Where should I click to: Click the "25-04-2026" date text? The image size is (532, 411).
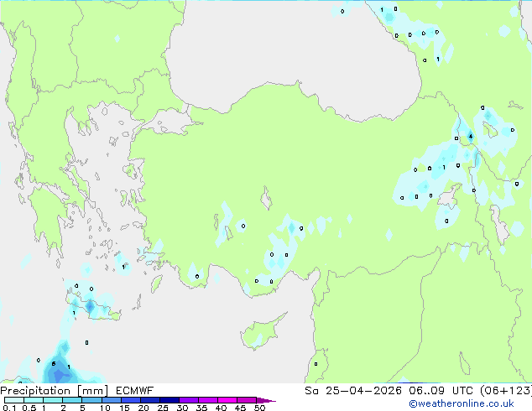[363, 391]
